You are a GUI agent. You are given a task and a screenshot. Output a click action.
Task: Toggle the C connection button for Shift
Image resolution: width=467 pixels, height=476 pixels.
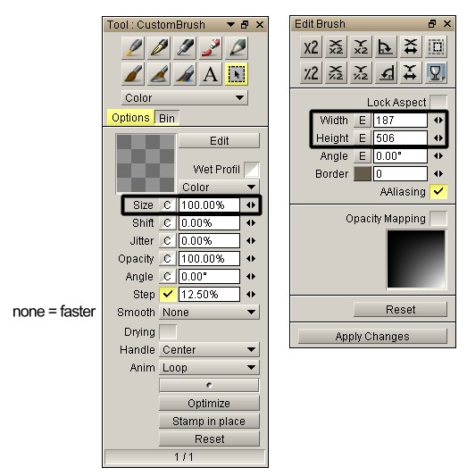point(168,223)
